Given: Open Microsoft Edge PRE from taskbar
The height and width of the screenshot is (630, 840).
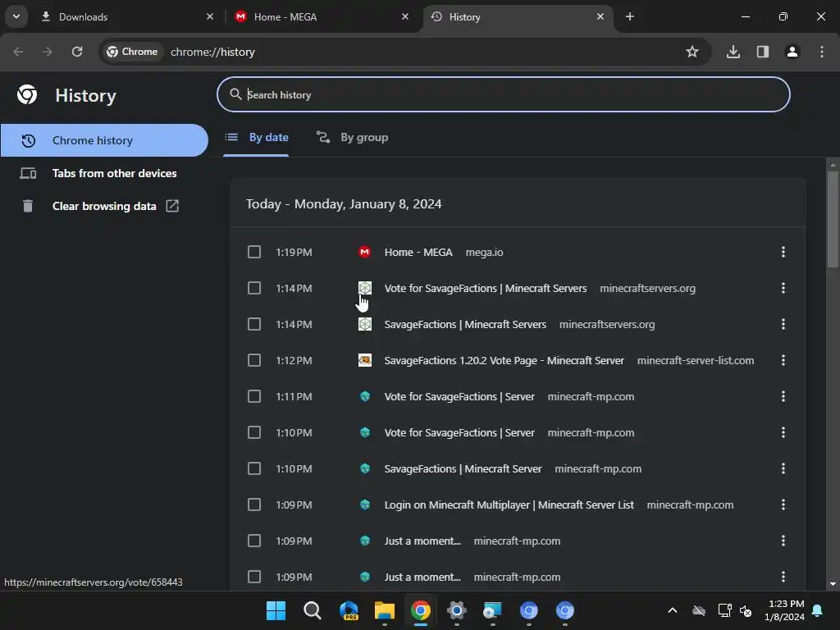Looking at the screenshot, I should click(x=349, y=610).
